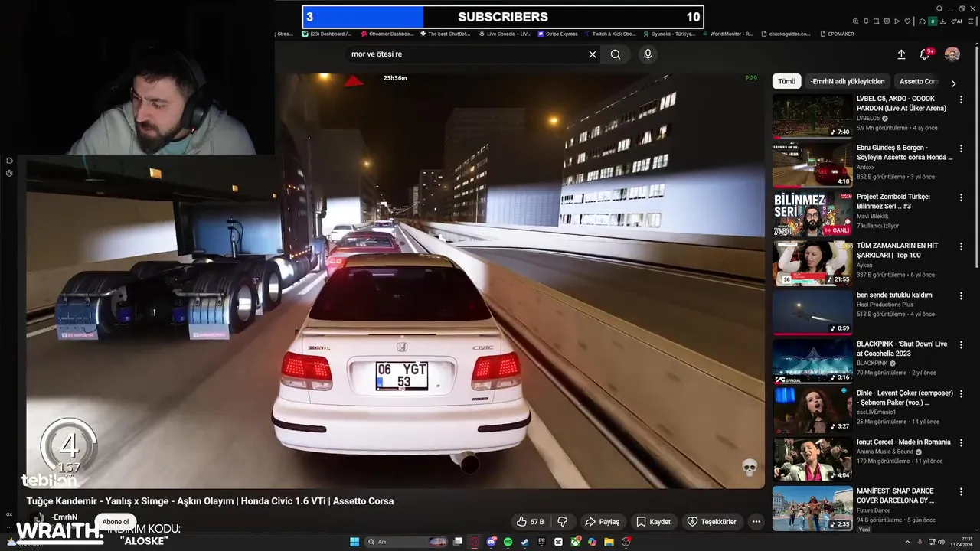Open the 'Live Console • LIV' bookmark
Screen dimensions: 980x551
pos(504,34)
